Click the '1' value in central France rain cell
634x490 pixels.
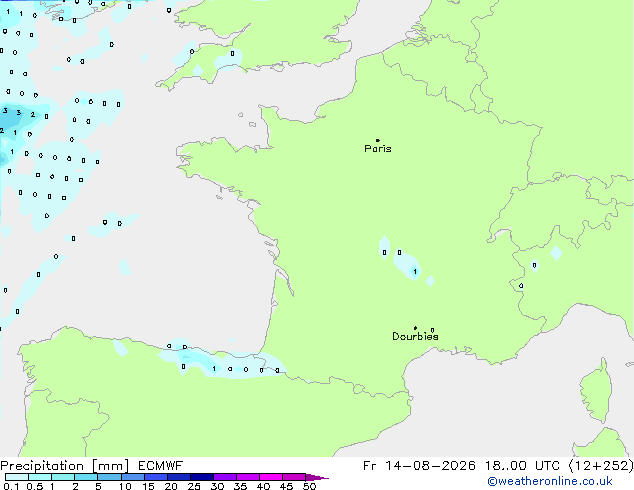click(415, 272)
